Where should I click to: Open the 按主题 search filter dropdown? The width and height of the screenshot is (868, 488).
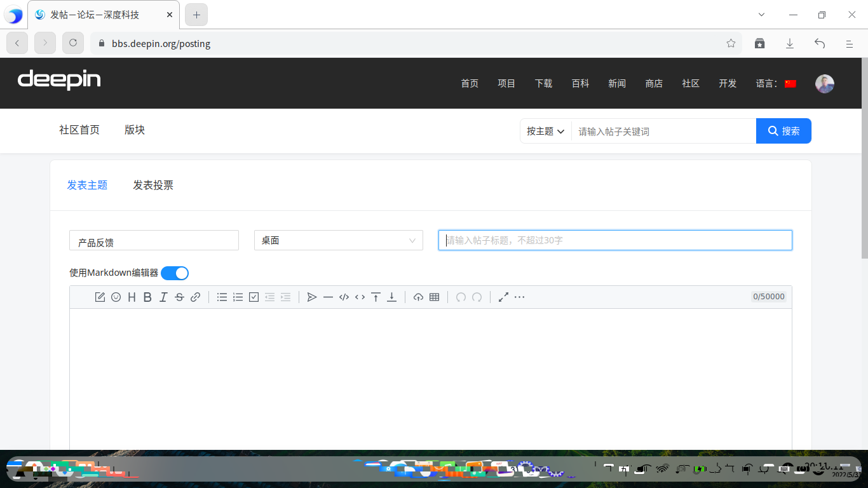tap(545, 131)
